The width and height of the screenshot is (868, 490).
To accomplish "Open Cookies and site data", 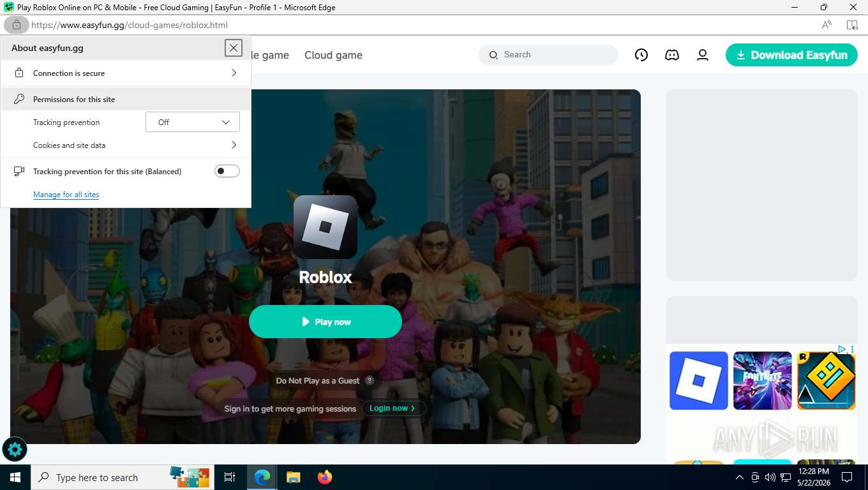I will (126, 145).
